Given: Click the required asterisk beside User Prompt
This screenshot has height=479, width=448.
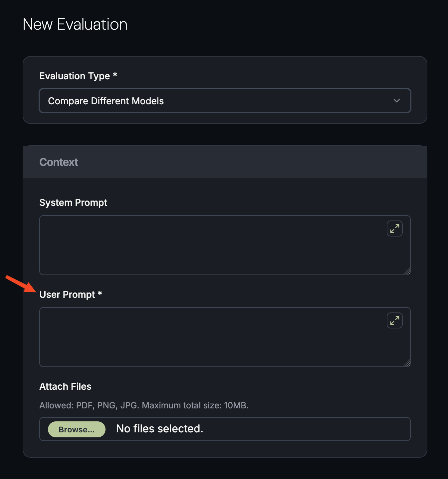Looking at the screenshot, I should click(x=100, y=293).
